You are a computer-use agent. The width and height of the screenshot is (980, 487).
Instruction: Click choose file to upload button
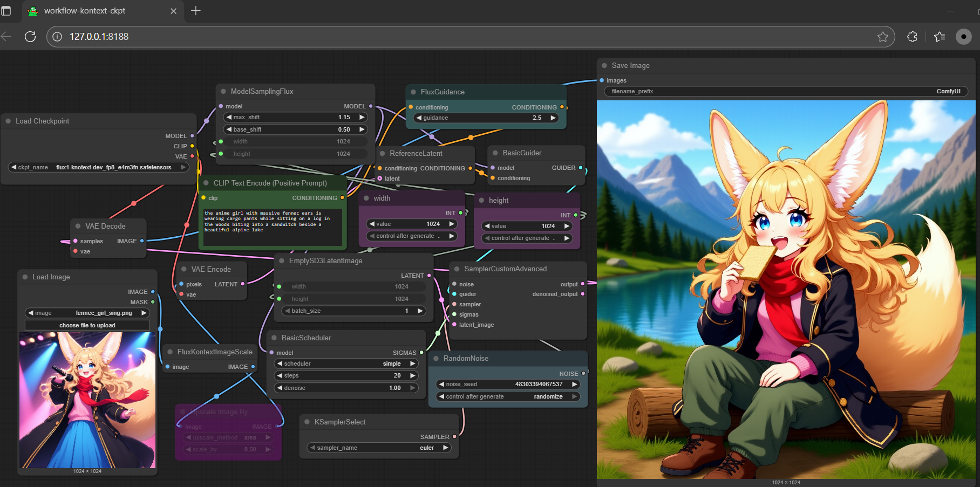click(87, 325)
